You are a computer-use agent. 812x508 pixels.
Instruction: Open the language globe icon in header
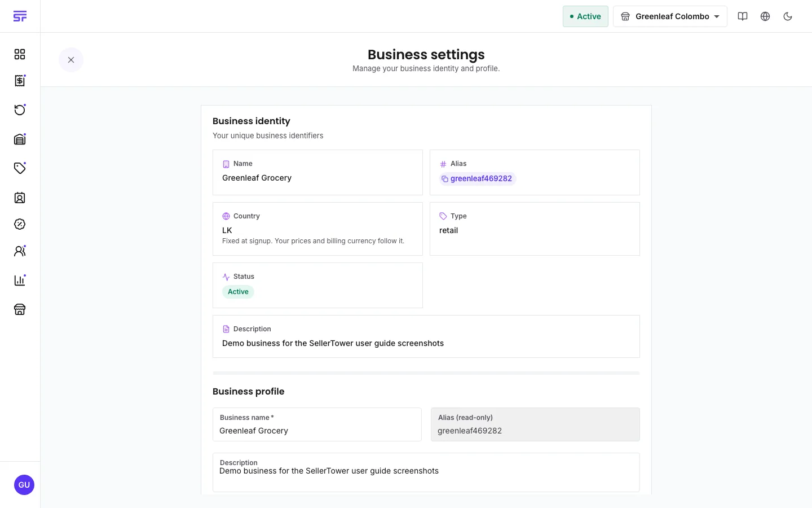pos(765,16)
